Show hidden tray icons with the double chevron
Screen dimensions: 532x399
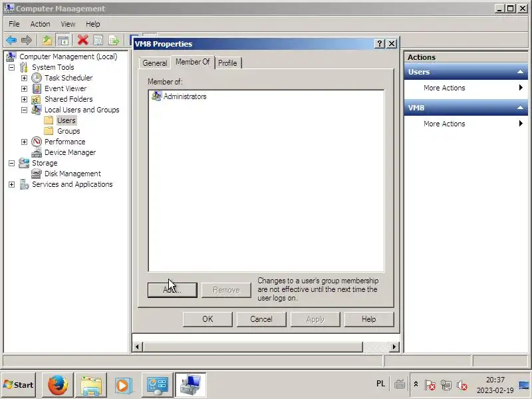416,384
